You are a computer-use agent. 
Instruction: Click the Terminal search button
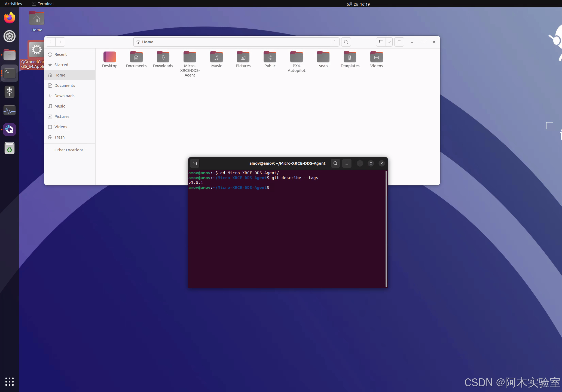(x=335, y=163)
